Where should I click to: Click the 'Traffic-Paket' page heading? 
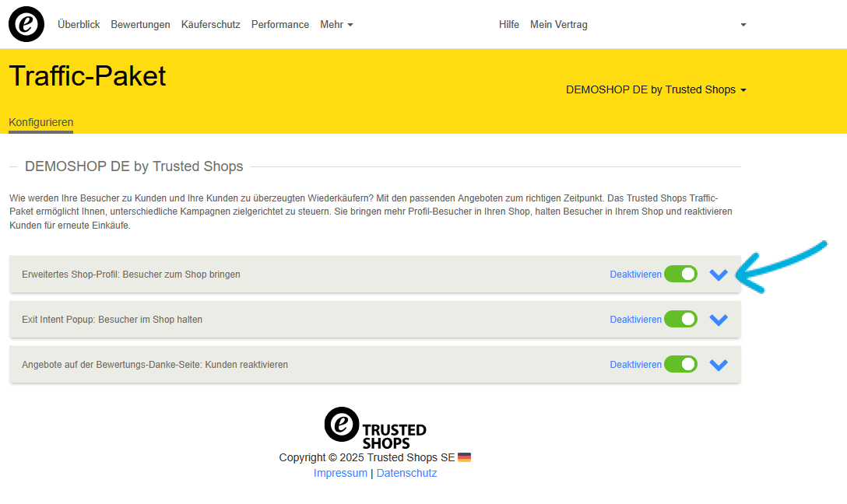coord(87,75)
